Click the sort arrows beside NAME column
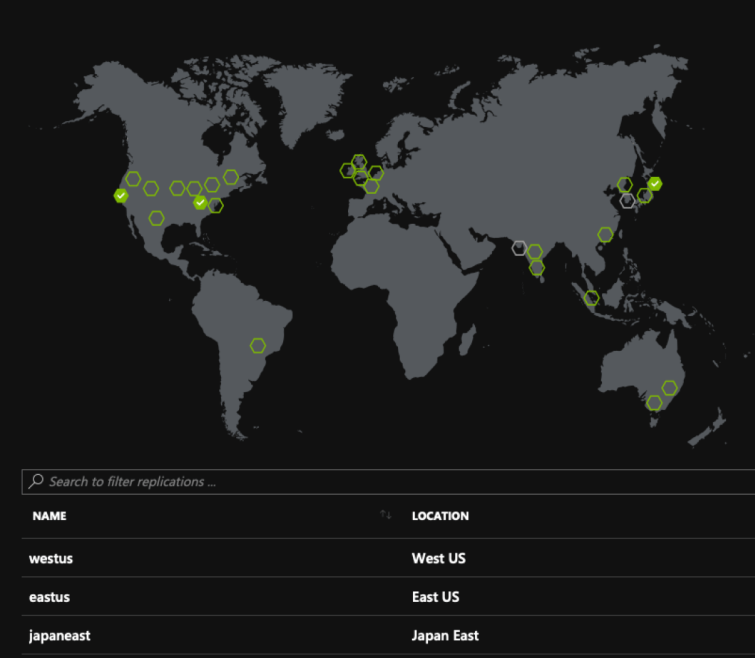Screen dimensions: 755x658 coord(385,516)
